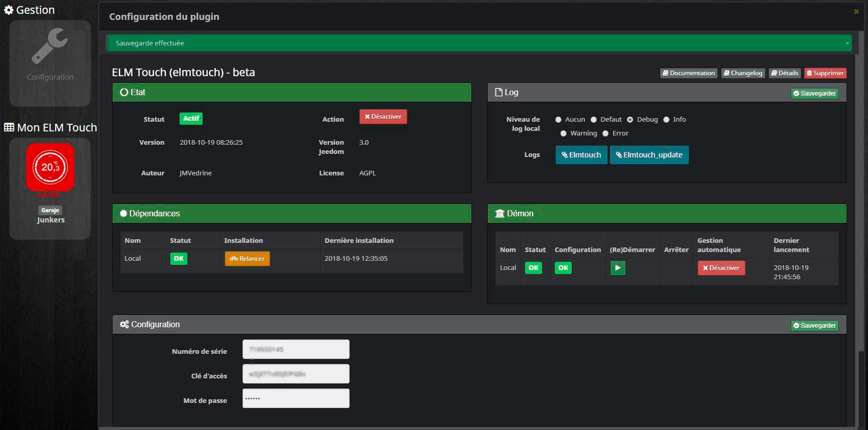The height and width of the screenshot is (430, 868).
Task: Click the Etat panel header
Action: click(x=292, y=93)
